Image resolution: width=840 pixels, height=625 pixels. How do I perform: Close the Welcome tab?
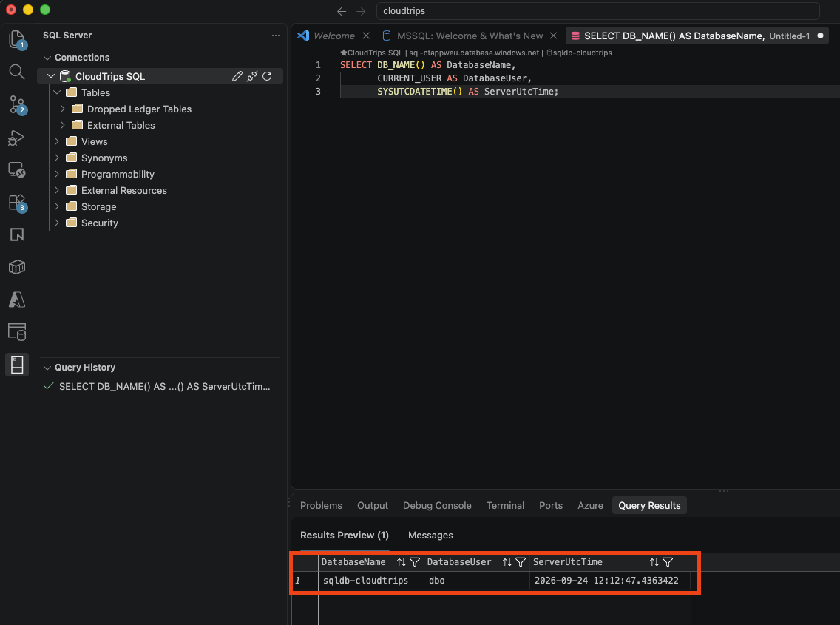pos(366,36)
